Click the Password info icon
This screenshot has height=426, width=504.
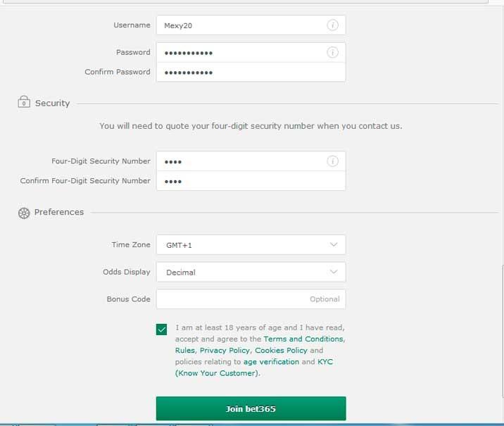click(332, 52)
